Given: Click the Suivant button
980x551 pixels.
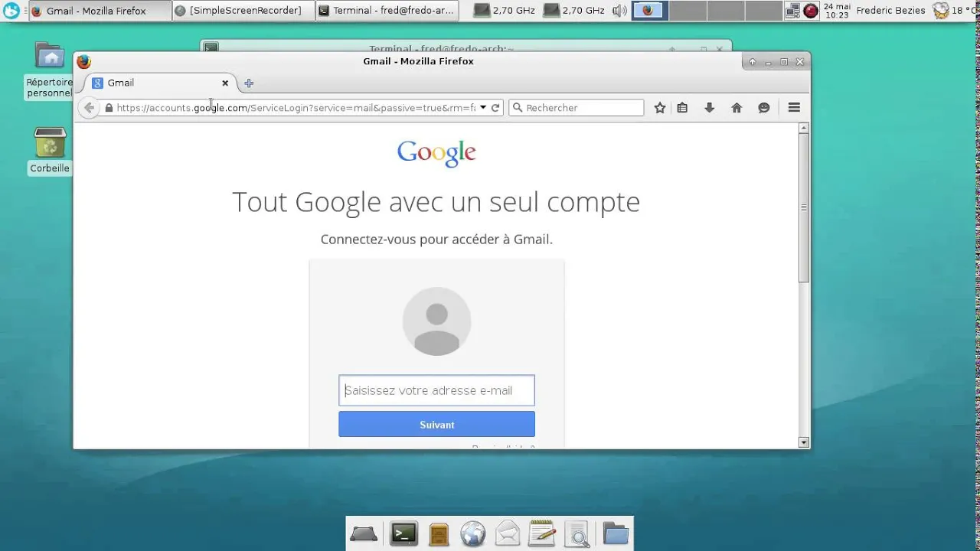Looking at the screenshot, I should coord(436,424).
